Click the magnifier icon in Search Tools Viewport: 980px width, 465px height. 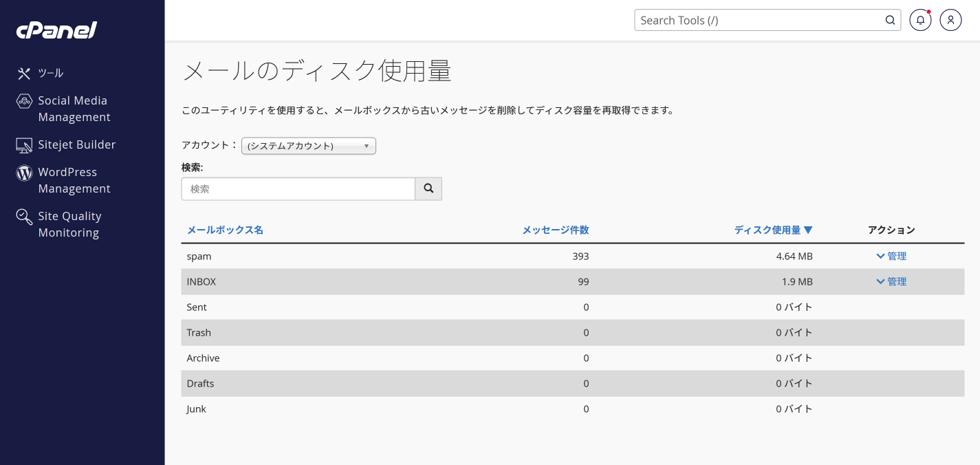[890, 20]
